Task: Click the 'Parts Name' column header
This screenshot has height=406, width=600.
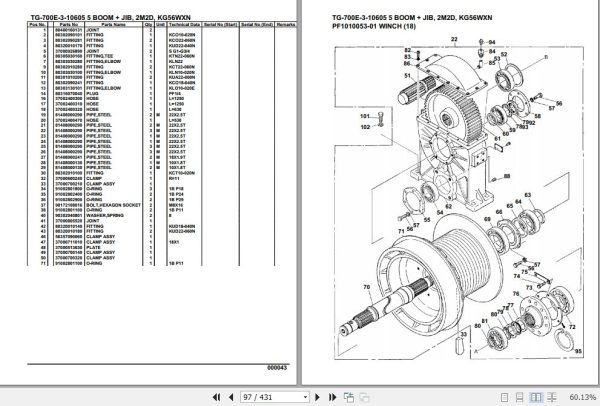Action: click(x=114, y=24)
